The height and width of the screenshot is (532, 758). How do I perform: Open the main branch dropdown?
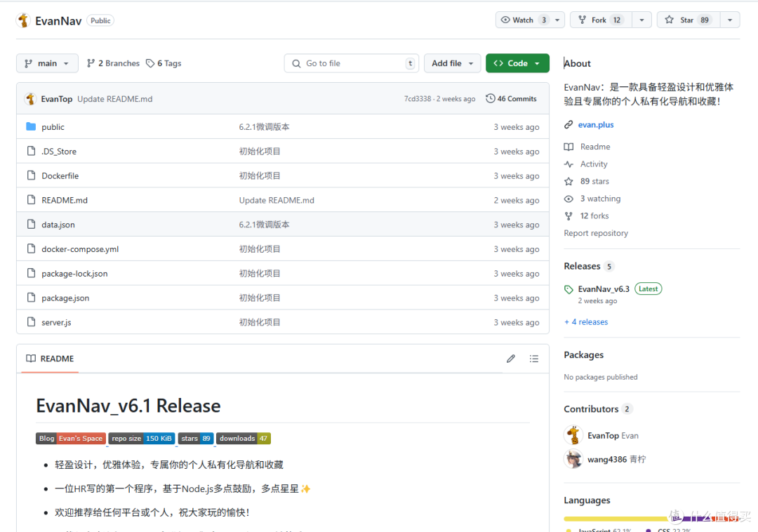coord(47,63)
